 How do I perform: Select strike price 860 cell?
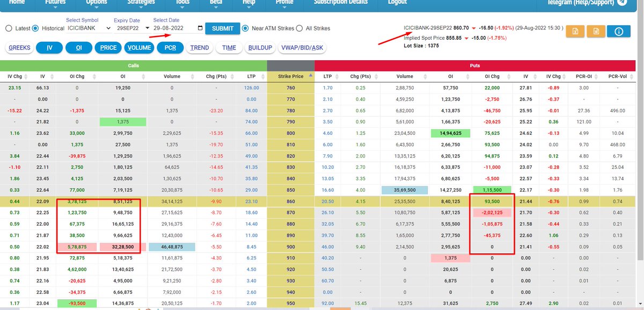[x=290, y=200]
